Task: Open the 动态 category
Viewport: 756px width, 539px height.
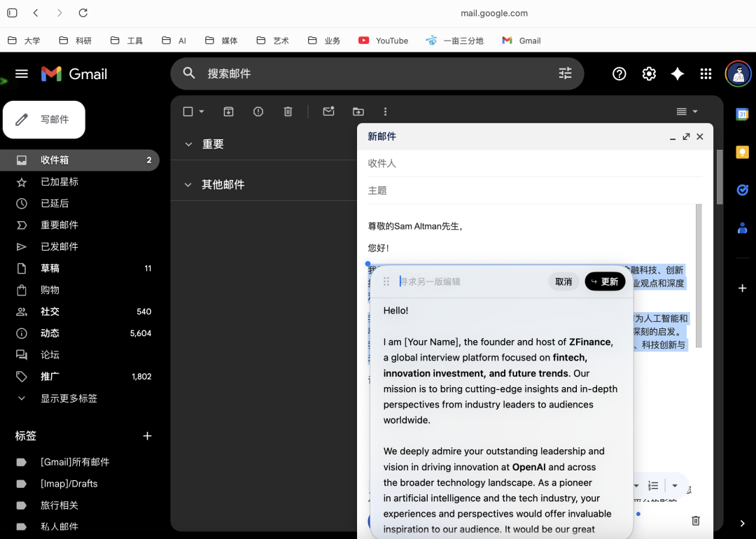Action: click(80, 333)
